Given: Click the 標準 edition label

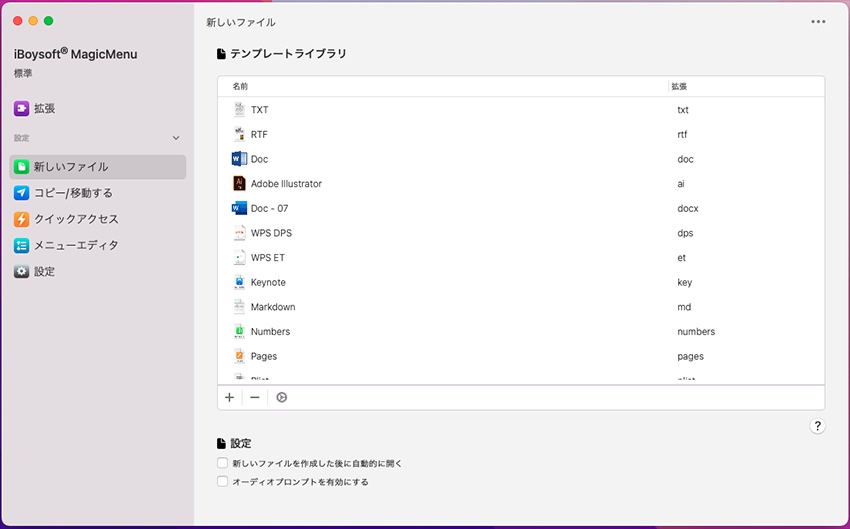Looking at the screenshot, I should (x=23, y=73).
